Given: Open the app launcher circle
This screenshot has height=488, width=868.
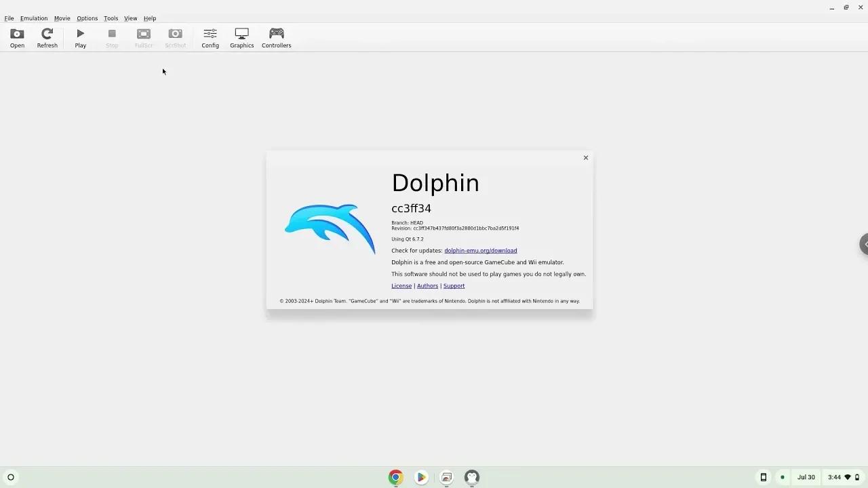Looking at the screenshot, I should tap(11, 477).
